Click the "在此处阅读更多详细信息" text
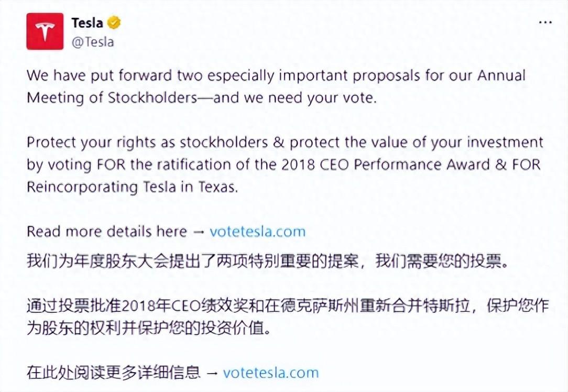Viewport: 568px width, 392px height. click(113, 373)
